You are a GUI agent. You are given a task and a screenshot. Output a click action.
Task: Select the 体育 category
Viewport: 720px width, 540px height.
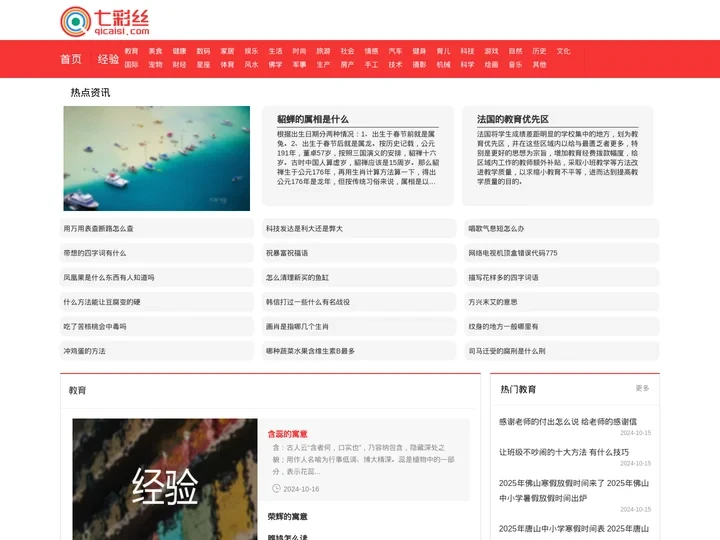(x=227, y=65)
